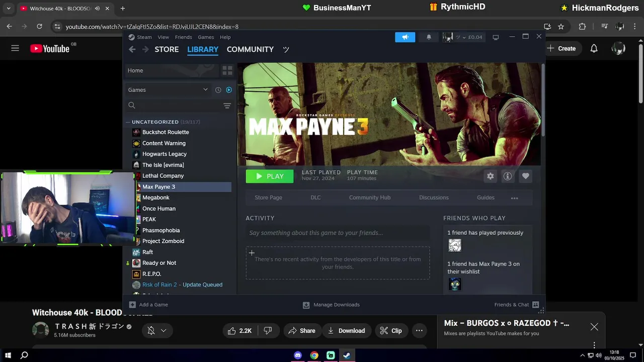The image size is (644, 362).
Task: Switch to the COMMUNITY tab
Action: [250, 49]
